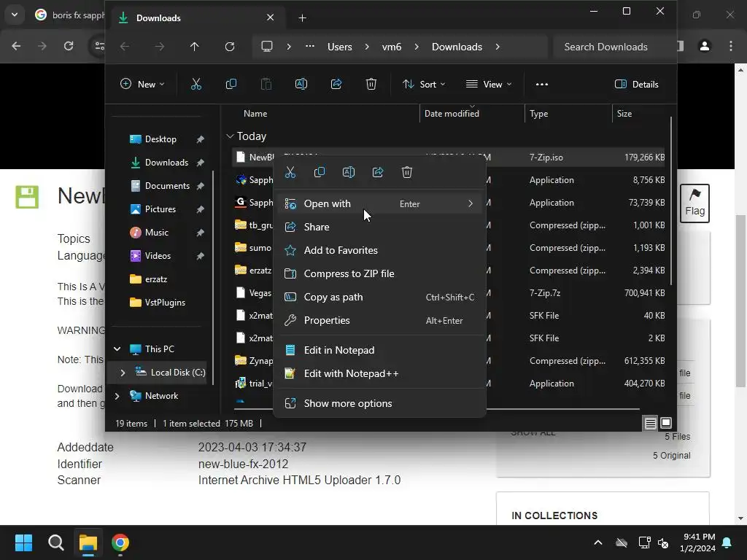The height and width of the screenshot is (560, 747).
Task: Click Cut scissors icon in Explorer toolbar
Action: click(196, 85)
